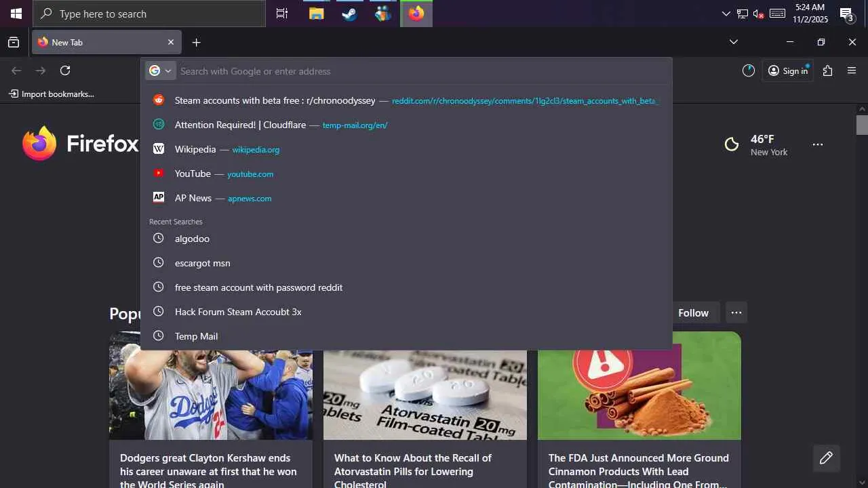Select the AP News suggestion

pyautogui.click(x=407, y=198)
